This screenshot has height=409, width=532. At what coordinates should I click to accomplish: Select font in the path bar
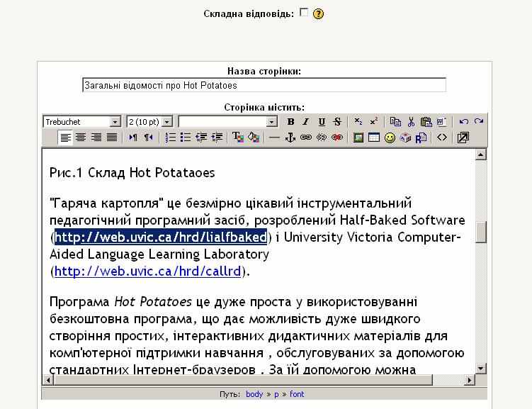coord(297,394)
